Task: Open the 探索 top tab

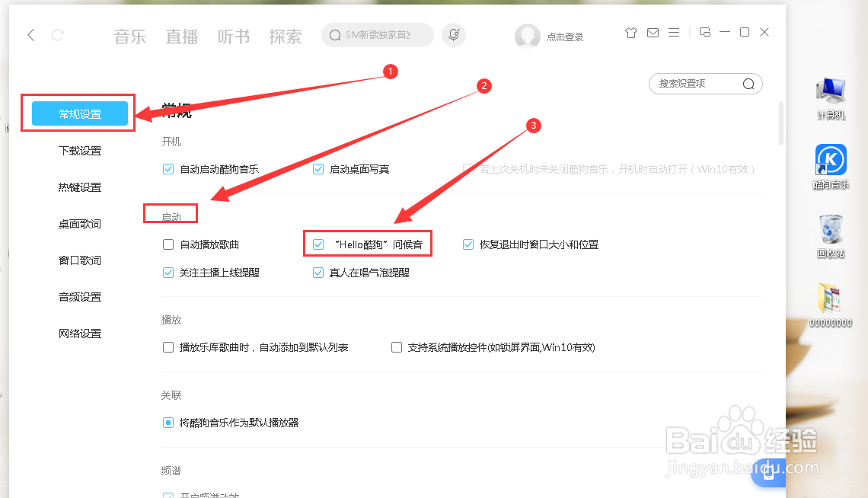Action: [285, 37]
